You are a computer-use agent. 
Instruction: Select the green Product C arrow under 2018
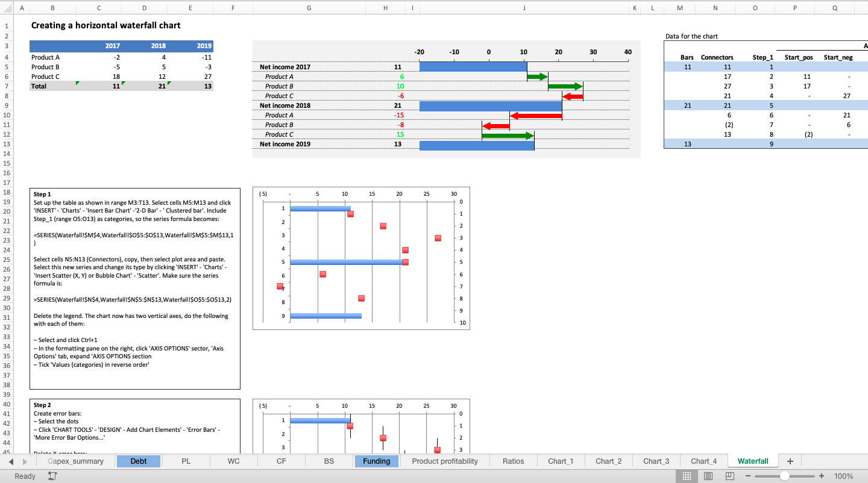tap(508, 136)
